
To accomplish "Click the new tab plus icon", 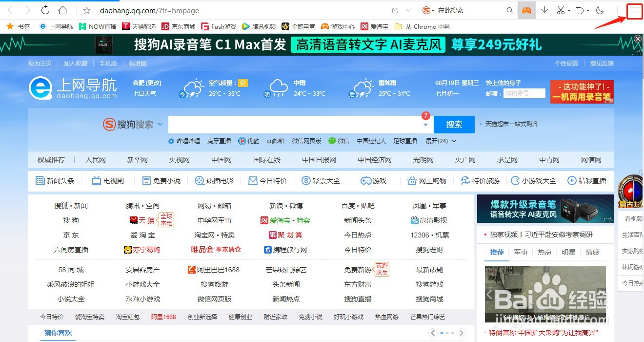I will pos(617,10).
